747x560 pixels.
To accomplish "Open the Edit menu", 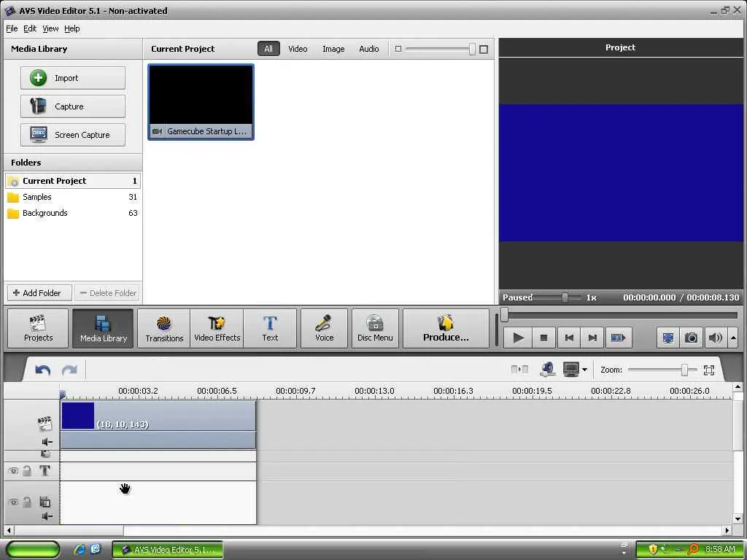I will pyautogui.click(x=30, y=28).
